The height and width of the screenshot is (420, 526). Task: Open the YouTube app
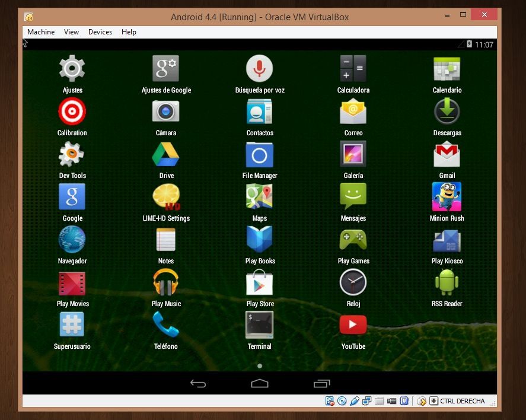[353, 324]
